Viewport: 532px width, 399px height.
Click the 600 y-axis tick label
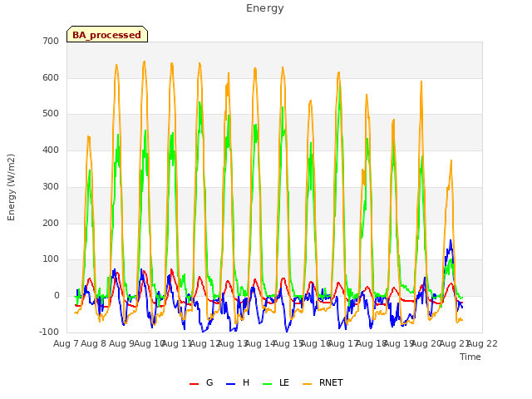click(51, 77)
